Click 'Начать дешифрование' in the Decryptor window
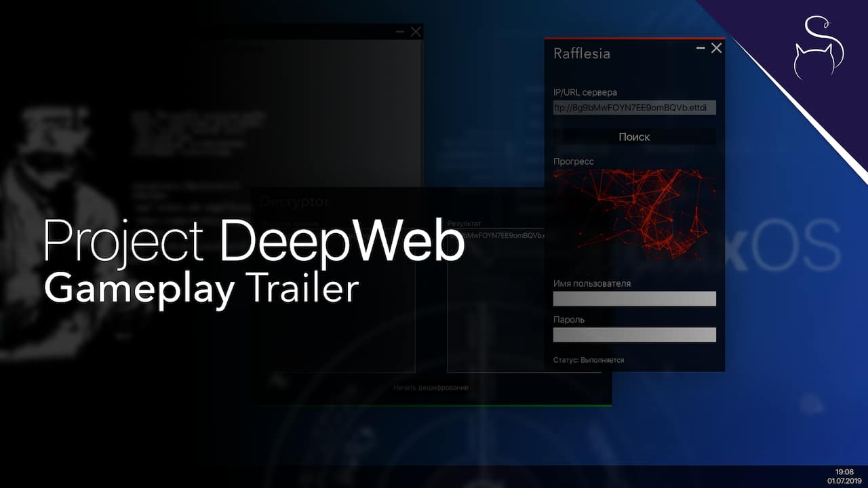 point(431,388)
